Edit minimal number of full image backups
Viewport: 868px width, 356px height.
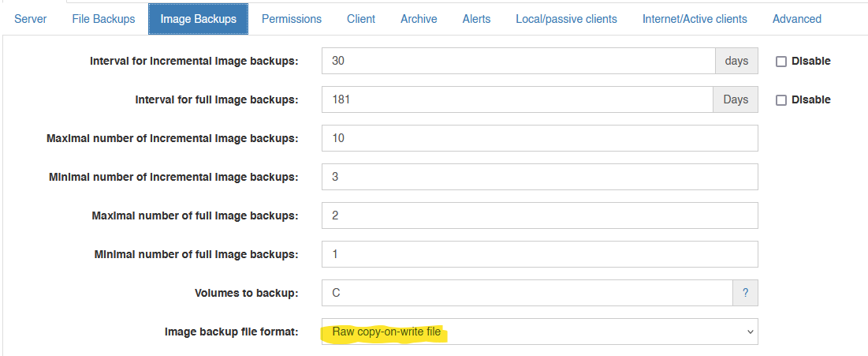540,254
